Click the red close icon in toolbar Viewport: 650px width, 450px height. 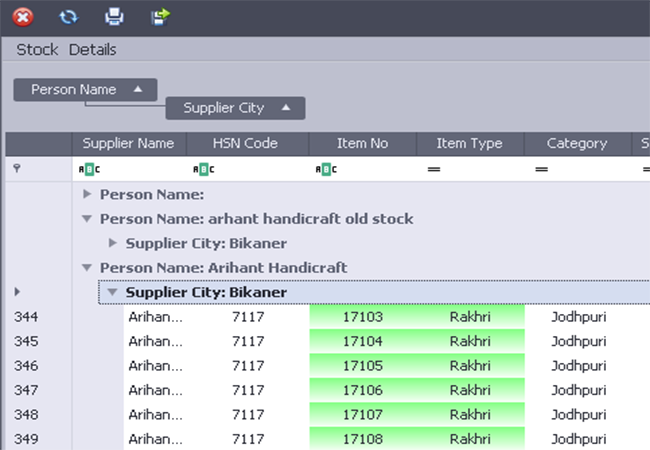pyautogui.click(x=23, y=17)
